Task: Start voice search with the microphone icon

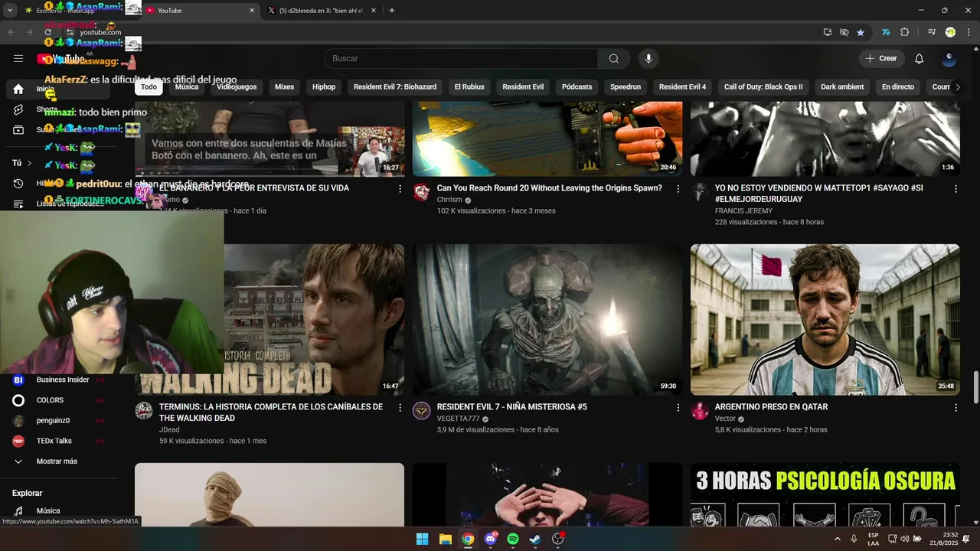Action: [648, 59]
